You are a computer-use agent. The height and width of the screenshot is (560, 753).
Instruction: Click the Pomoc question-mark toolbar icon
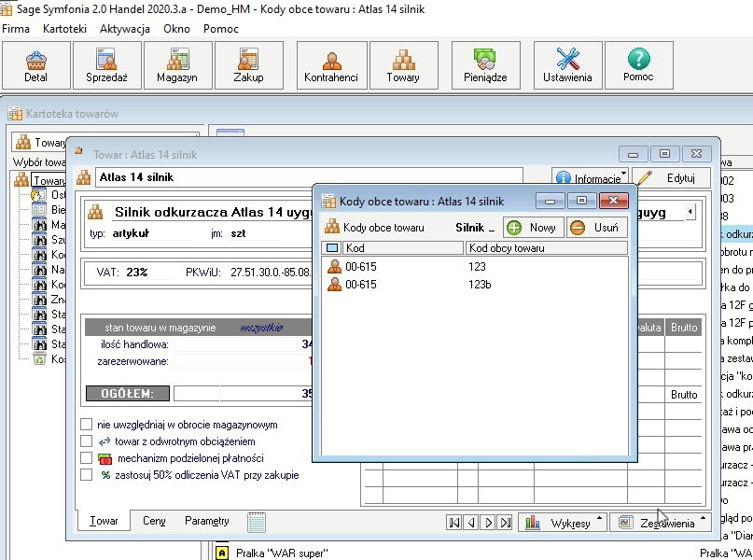coord(639,65)
